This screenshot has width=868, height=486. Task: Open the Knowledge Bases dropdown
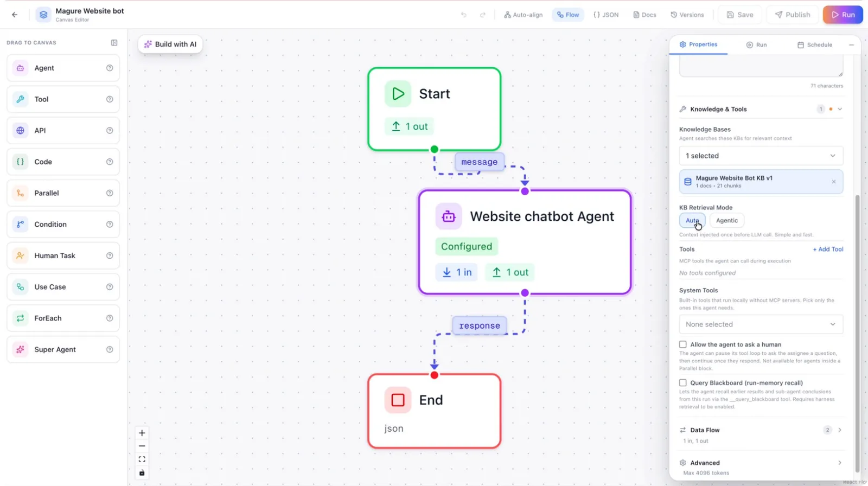(761, 156)
